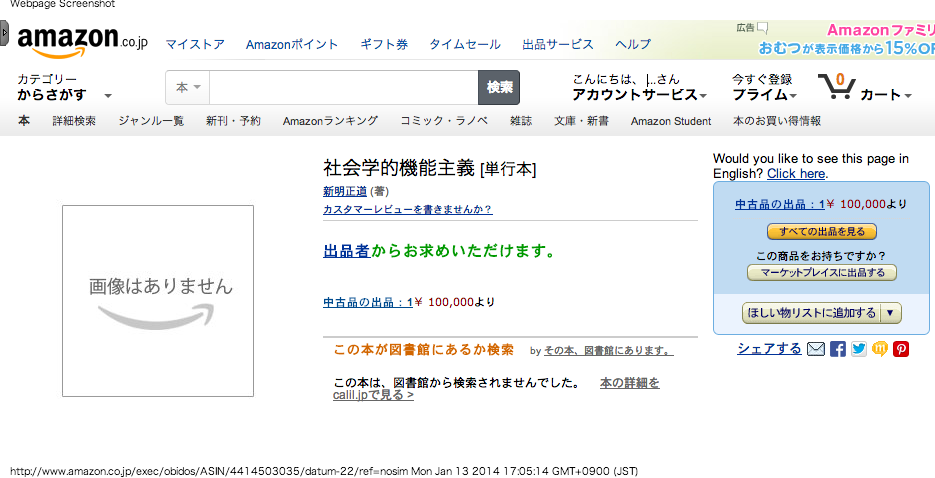935x478 pixels.
Task: Open 詳細検索 in books nav
Action: (x=74, y=121)
